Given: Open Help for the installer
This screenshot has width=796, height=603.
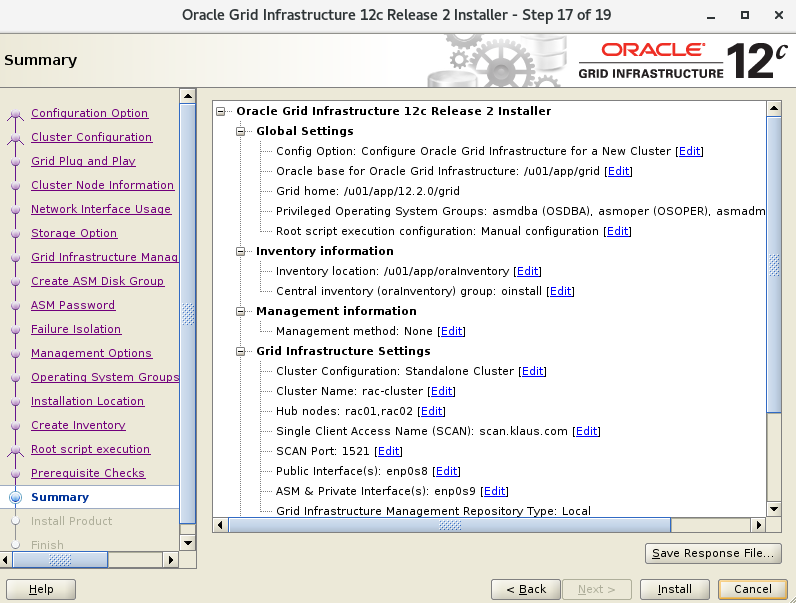Looking at the screenshot, I should click(41, 589).
